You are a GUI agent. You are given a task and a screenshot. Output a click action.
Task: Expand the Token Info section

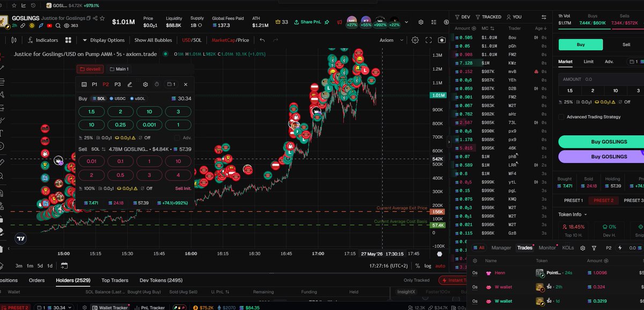click(x=573, y=214)
